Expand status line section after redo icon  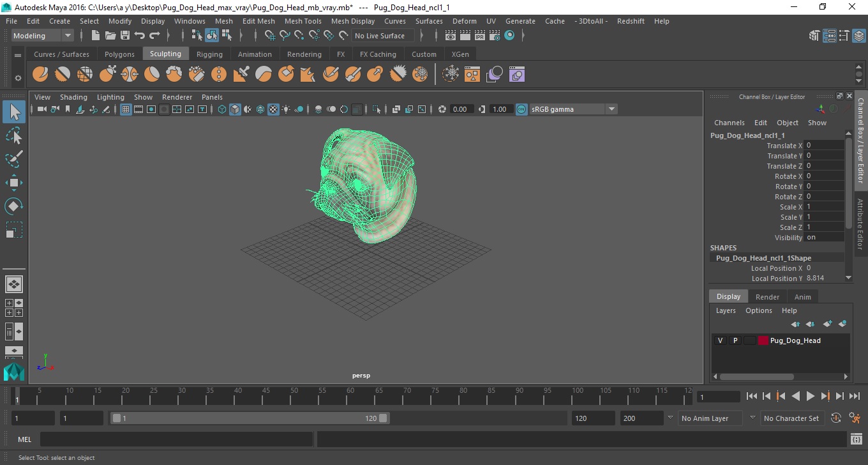tap(170, 36)
